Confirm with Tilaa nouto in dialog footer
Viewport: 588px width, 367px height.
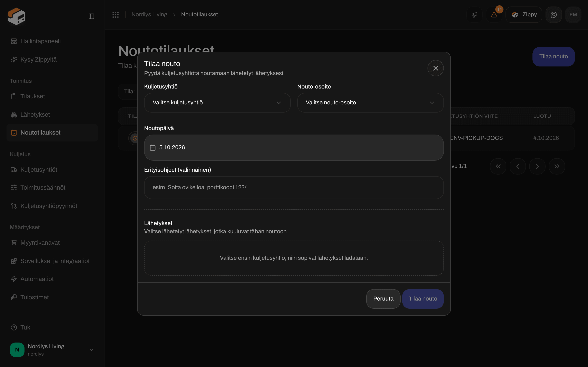click(423, 299)
